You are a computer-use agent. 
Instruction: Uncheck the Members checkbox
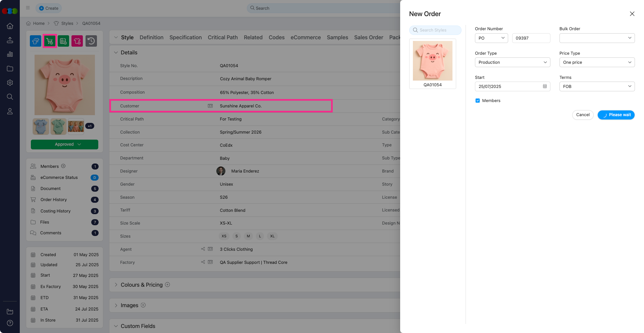coord(478,101)
